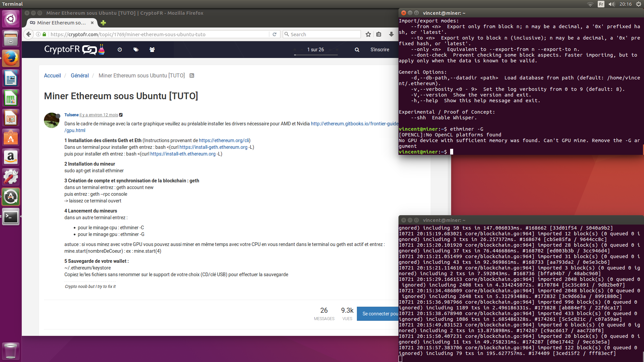Open Terminal from launcher
Viewport: 644px width, 362px height.
click(11, 217)
